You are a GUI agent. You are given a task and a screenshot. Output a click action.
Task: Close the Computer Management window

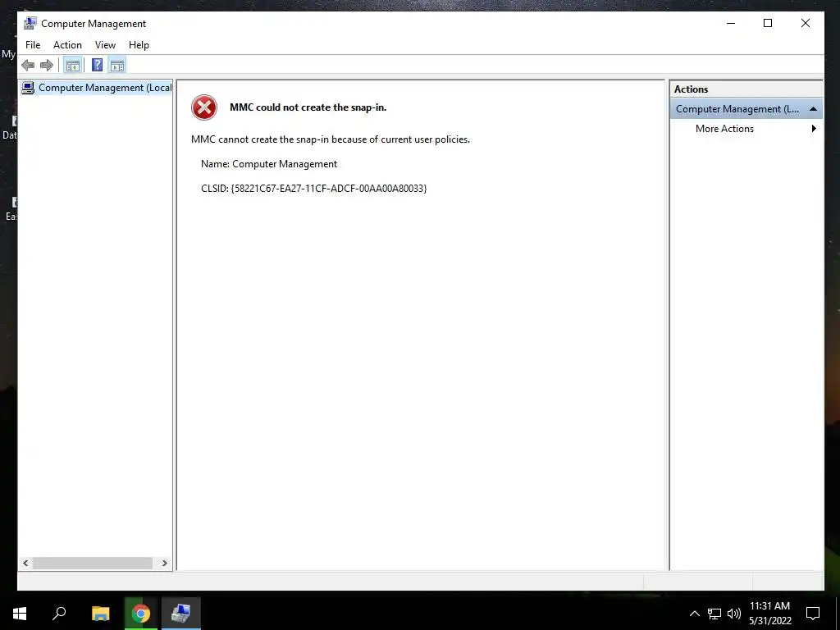click(806, 23)
